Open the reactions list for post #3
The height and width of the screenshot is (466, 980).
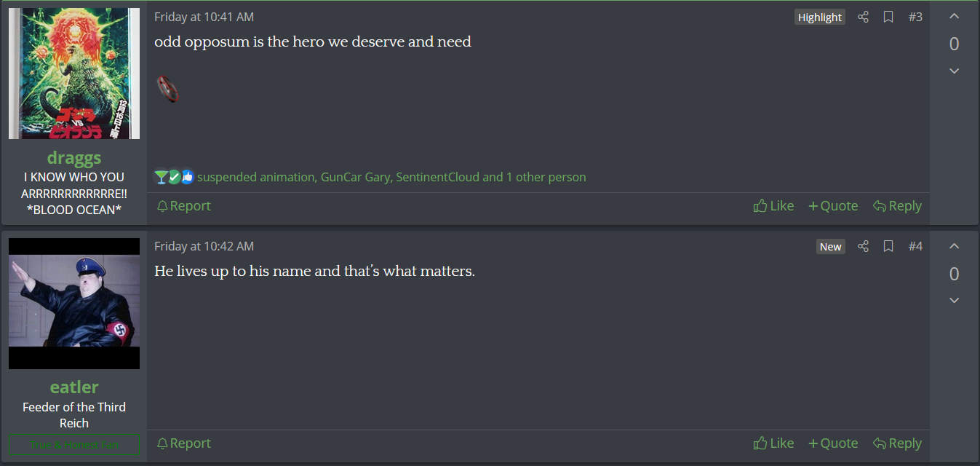click(391, 177)
